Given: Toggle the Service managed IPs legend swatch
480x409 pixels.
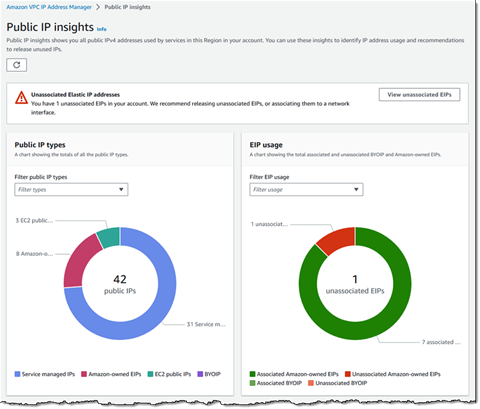Looking at the screenshot, I should [x=18, y=374].
